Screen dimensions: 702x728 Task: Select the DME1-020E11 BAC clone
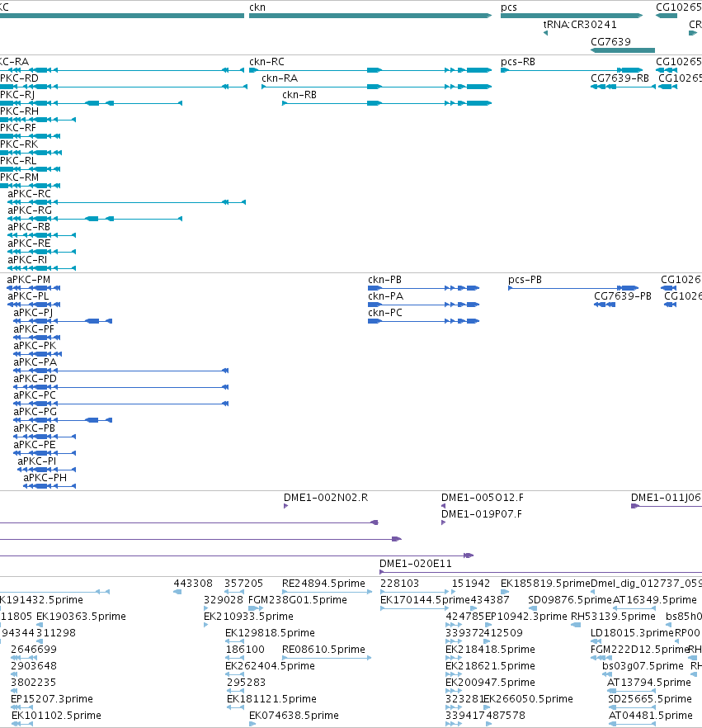[540, 572]
